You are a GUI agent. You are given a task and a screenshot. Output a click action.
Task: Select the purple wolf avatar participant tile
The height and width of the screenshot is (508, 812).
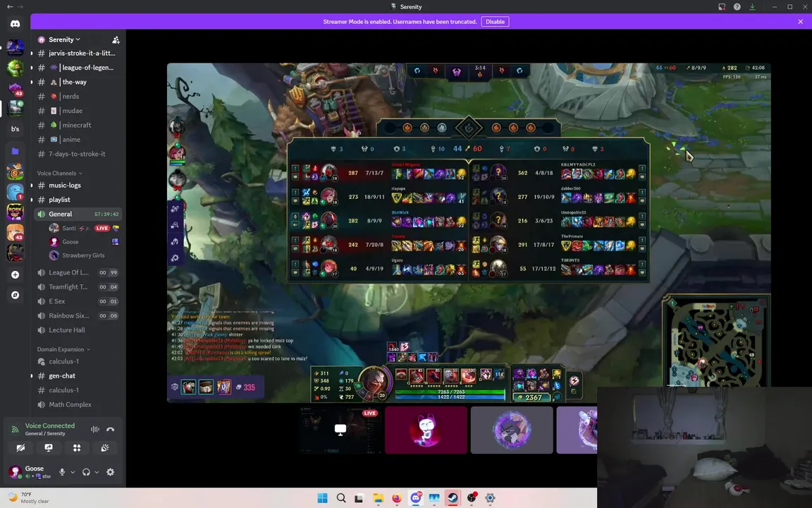[x=512, y=430]
